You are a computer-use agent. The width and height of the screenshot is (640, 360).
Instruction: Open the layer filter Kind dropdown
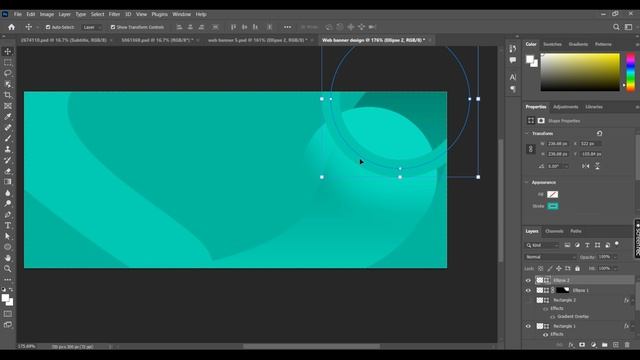click(542, 245)
